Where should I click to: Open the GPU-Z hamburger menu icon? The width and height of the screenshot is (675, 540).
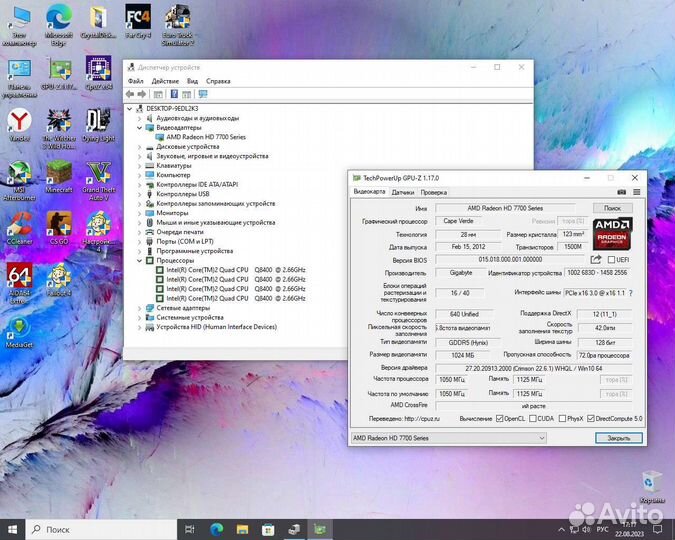pos(637,192)
